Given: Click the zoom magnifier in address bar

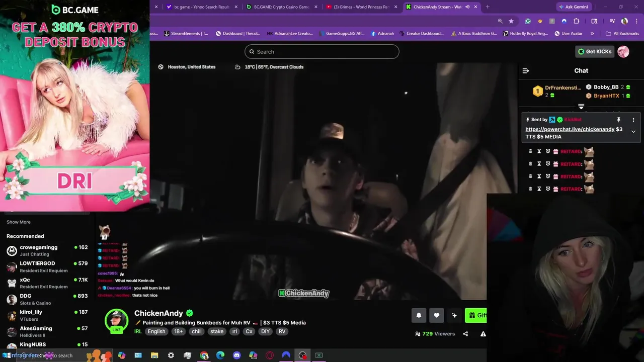Looking at the screenshot, I should tap(500, 21).
